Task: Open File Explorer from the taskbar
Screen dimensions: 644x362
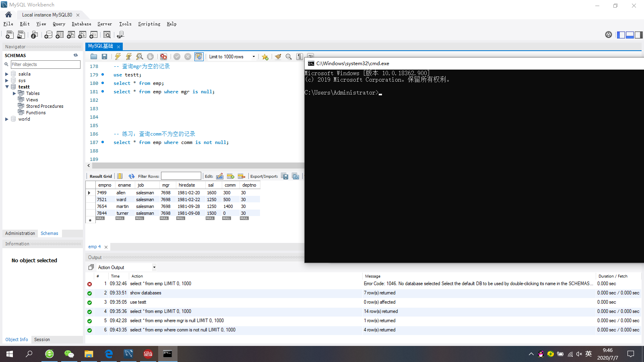Action: (89, 354)
